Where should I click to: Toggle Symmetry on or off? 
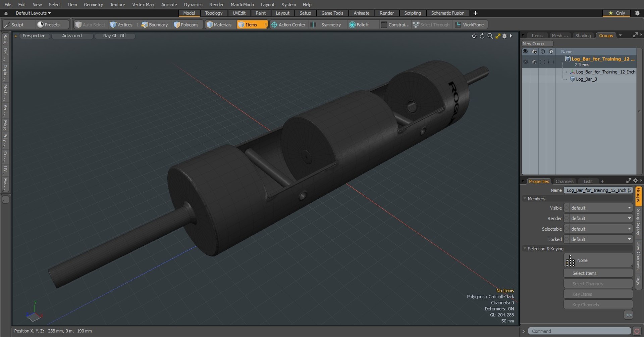coord(327,25)
